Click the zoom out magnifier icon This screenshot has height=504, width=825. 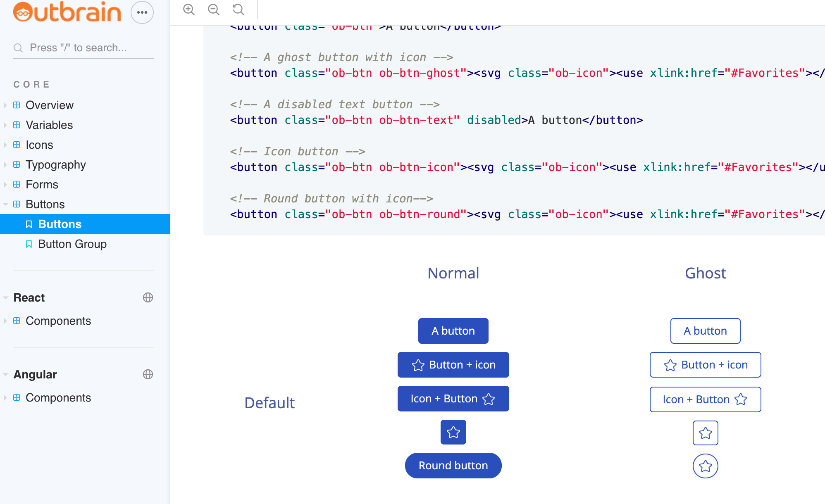pyautogui.click(x=214, y=10)
